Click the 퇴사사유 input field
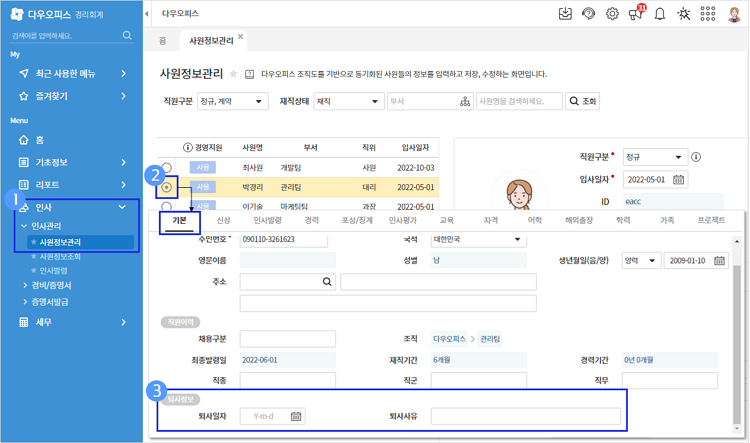Viewport: 750px width, 443px height. 525,416
